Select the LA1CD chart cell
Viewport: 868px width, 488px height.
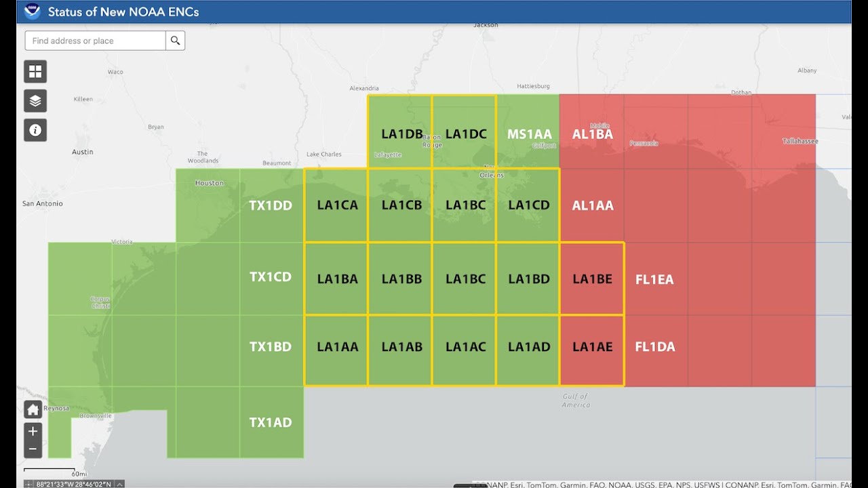point(529,205)
